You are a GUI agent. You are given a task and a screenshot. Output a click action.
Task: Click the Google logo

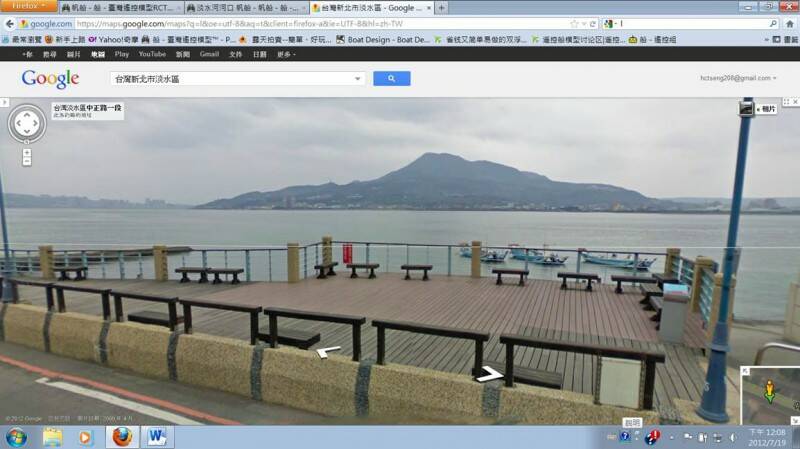pyautogui.click(x=50, y=79)
